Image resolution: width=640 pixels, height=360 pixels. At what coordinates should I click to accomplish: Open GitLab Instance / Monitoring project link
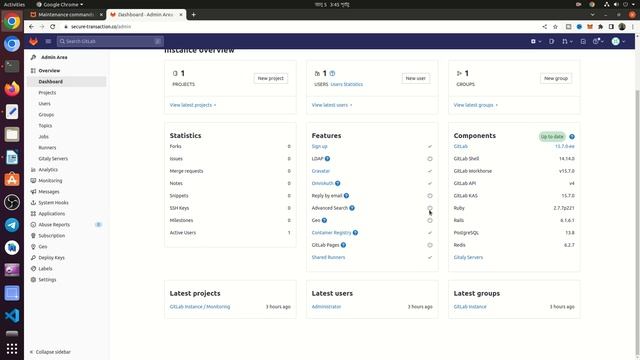[x=200, y=307]
